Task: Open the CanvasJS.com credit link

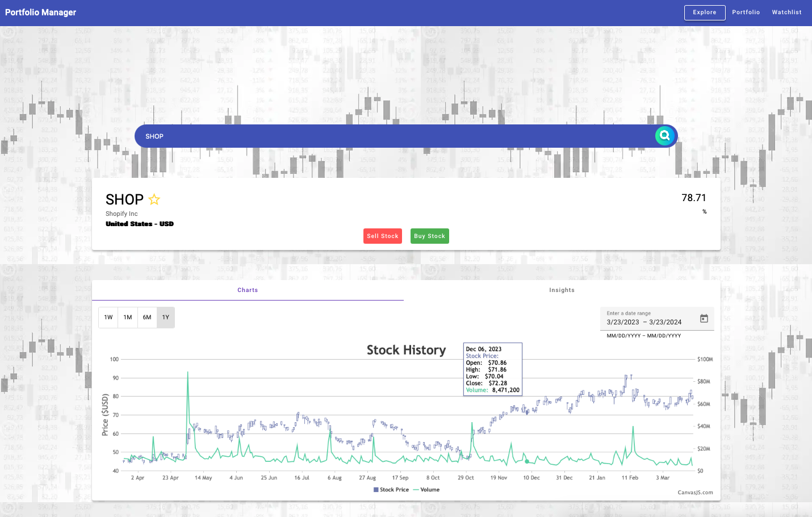Action: pyautogui.click(x=696, y=493)
